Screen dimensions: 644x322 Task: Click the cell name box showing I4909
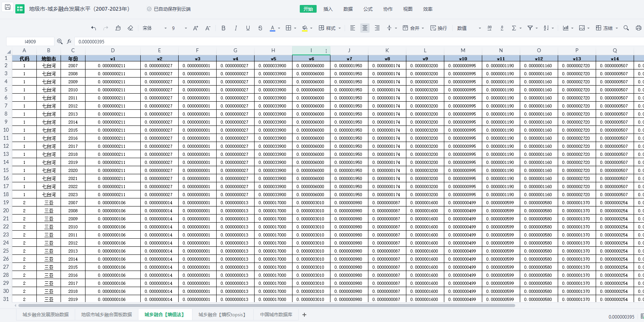pyautogui.click(x=30, y=41)
